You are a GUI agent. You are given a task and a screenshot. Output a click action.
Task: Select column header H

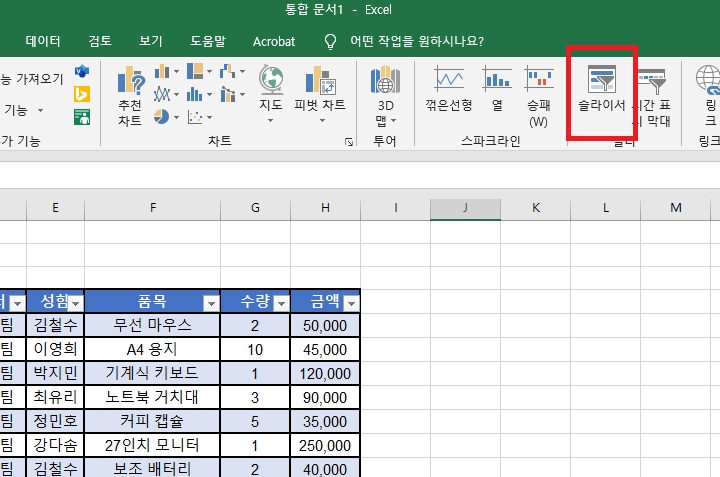(x=325, y=208)
